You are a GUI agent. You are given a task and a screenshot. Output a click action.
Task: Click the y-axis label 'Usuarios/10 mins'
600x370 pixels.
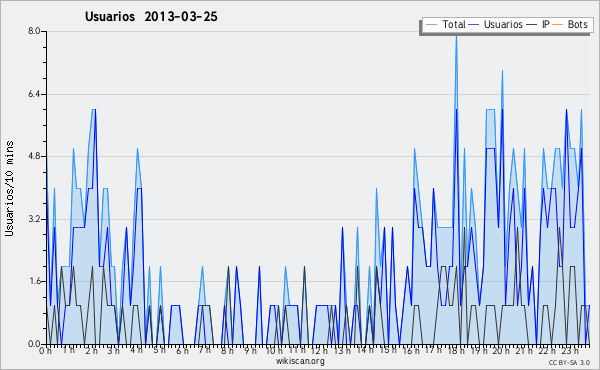click(9, 188)
